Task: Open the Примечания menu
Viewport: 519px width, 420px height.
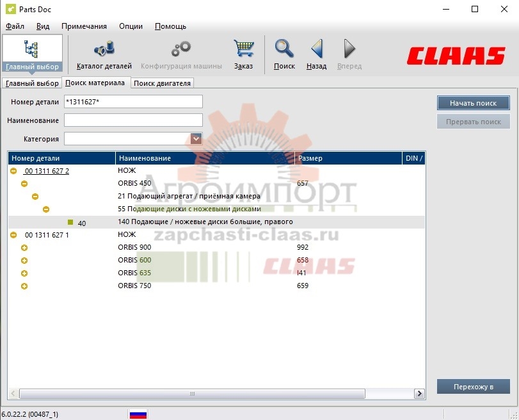Action: 84,26
